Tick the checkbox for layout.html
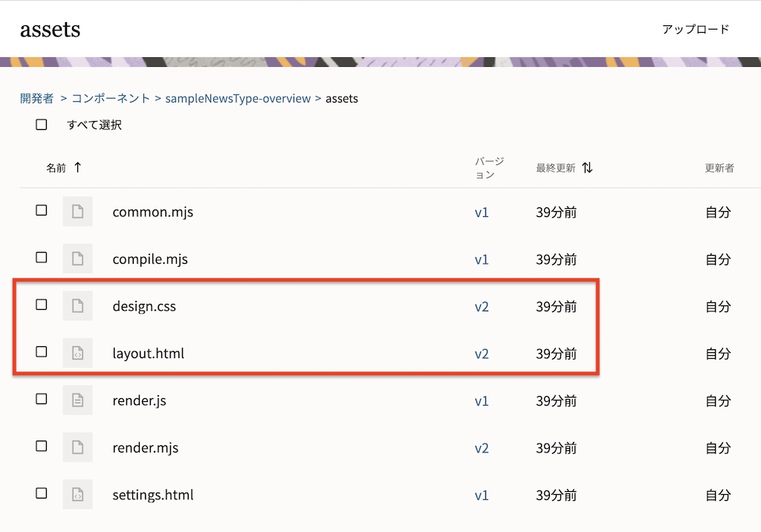The height and width of the screenshot is (532, 761). (42, 351)
